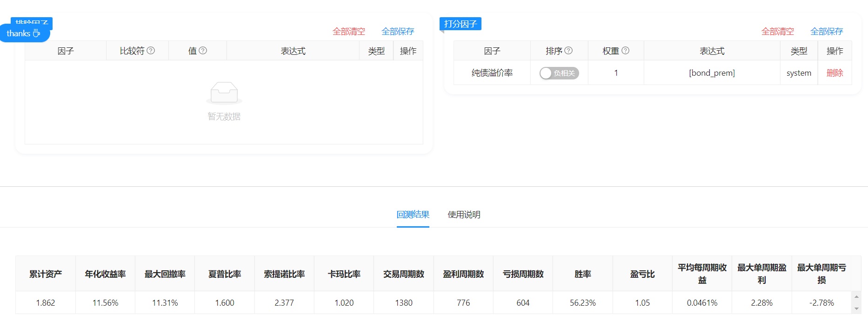This screenshot has height=328, width=868.
Task: Click help icon beside 排序 header
Action: tap(568, 51)
